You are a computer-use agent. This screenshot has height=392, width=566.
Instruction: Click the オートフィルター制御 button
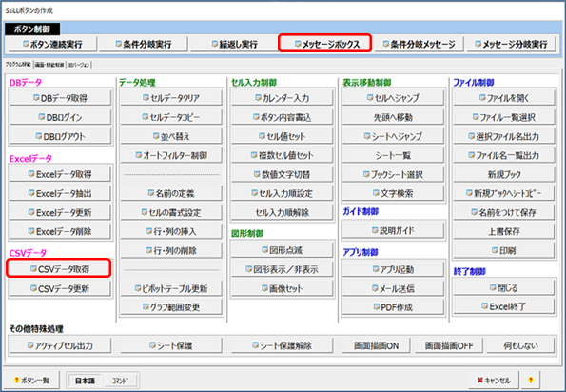coord(171,155)
